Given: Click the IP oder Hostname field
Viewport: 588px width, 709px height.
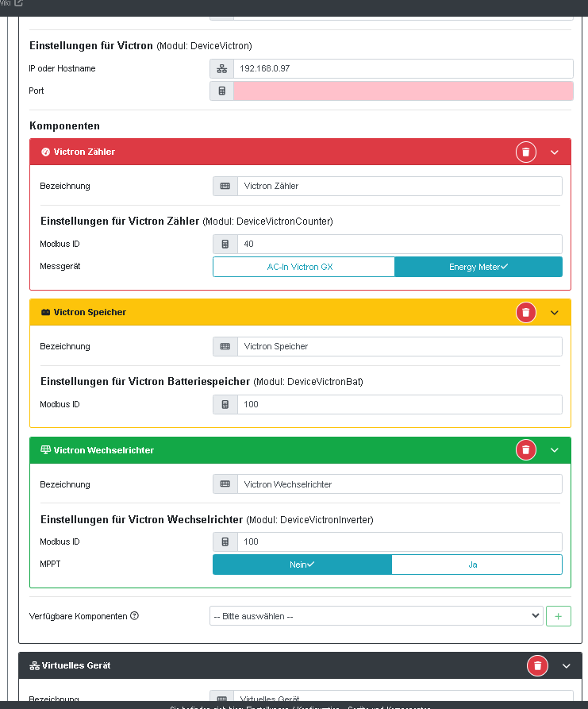Looking at the screenshot, I should 403,69.
